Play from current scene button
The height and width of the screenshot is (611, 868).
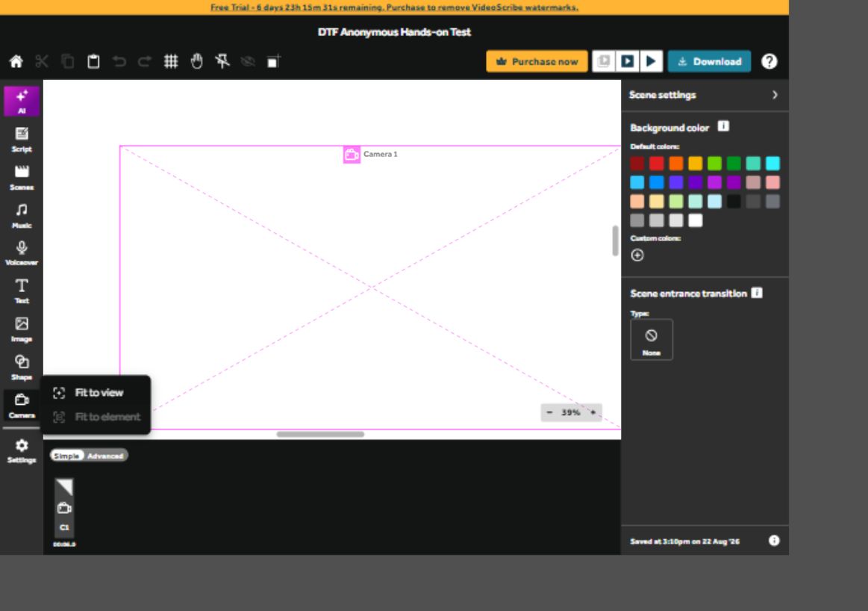tap(627, 61)
